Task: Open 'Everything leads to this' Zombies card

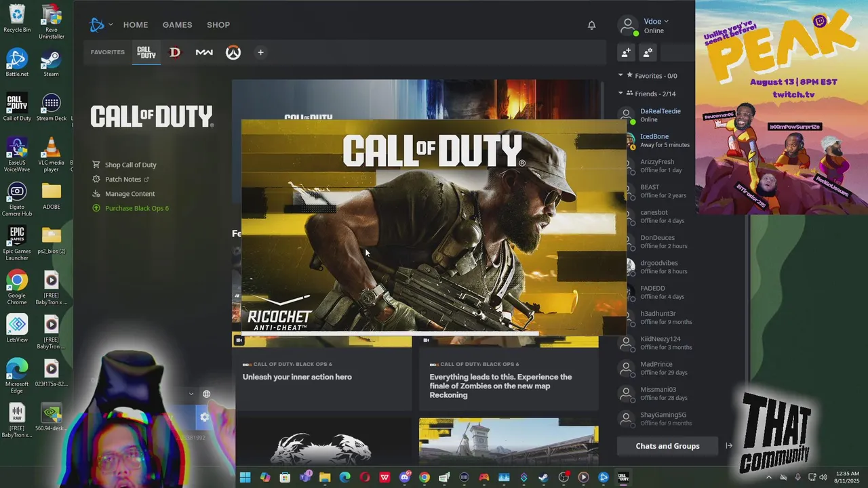Action: click(509, 373)
